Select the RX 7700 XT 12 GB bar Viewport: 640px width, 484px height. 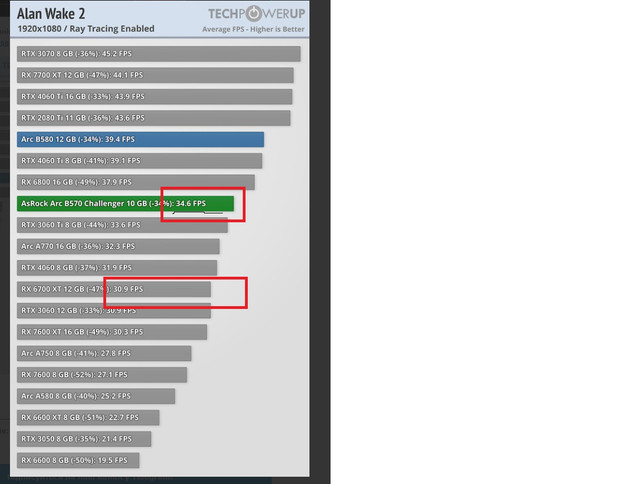pos(155,75)
